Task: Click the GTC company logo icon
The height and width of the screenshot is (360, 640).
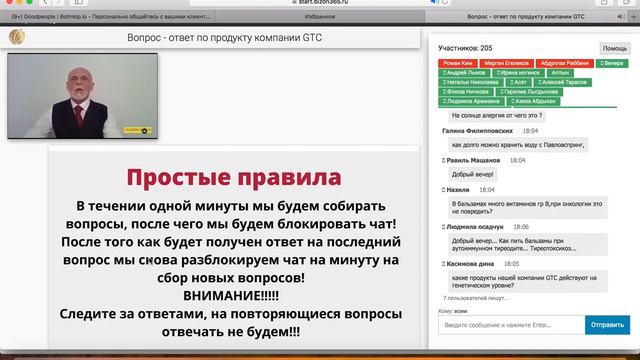Action: (17, 37)
